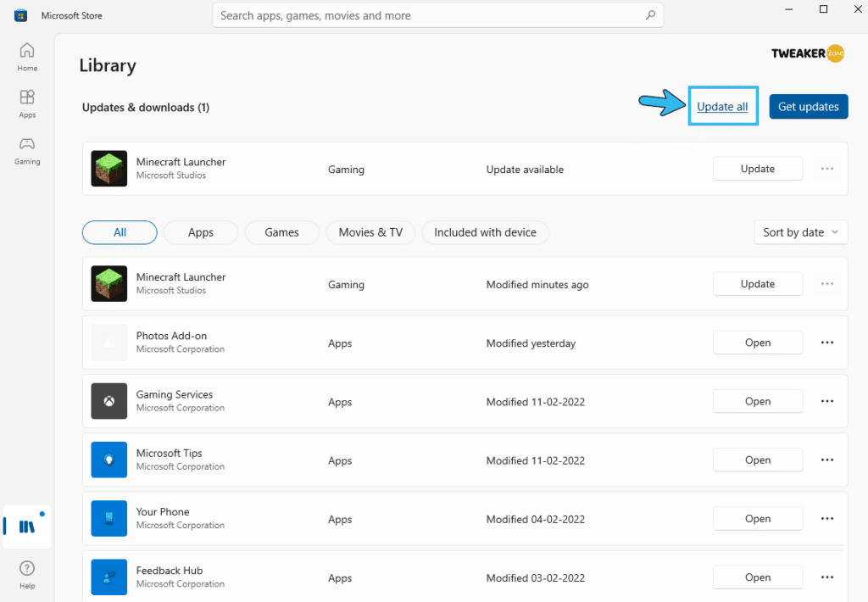The height and width of the screenshot is (602, 868).
Task: Select the Games filter
Action: [281, 232]
